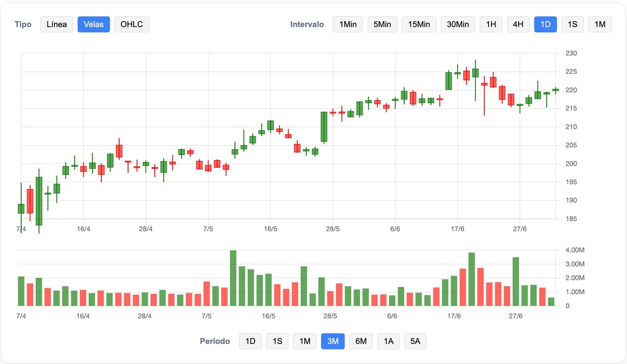627x364 pixels.
Task: Click the tallest green volume bar
Action: click(x=233, y=278)
